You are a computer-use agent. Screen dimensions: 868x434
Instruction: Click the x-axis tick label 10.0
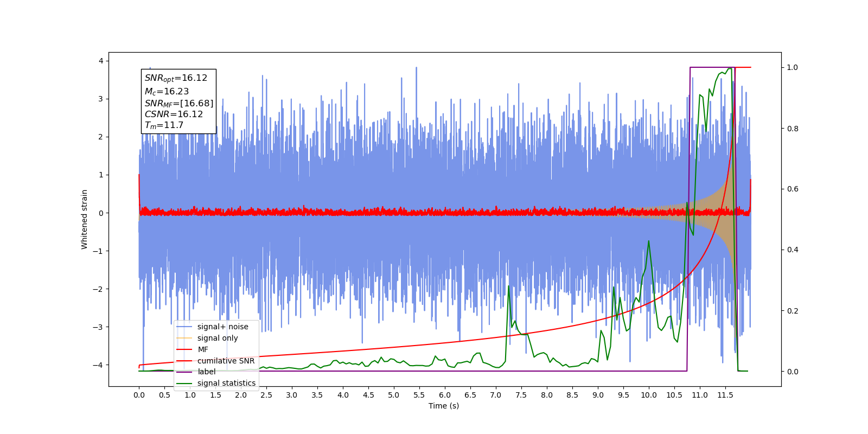pyautogui.click(x=649, y=395)
